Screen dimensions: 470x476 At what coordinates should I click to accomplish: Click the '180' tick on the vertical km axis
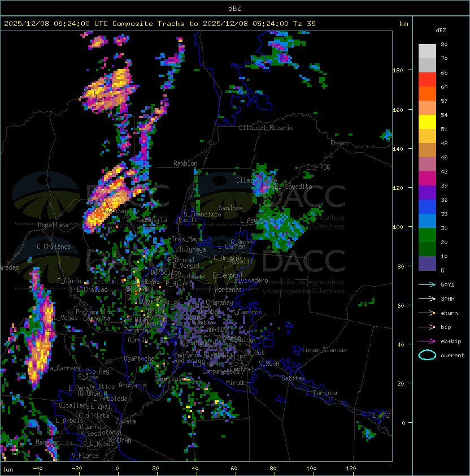398,71
